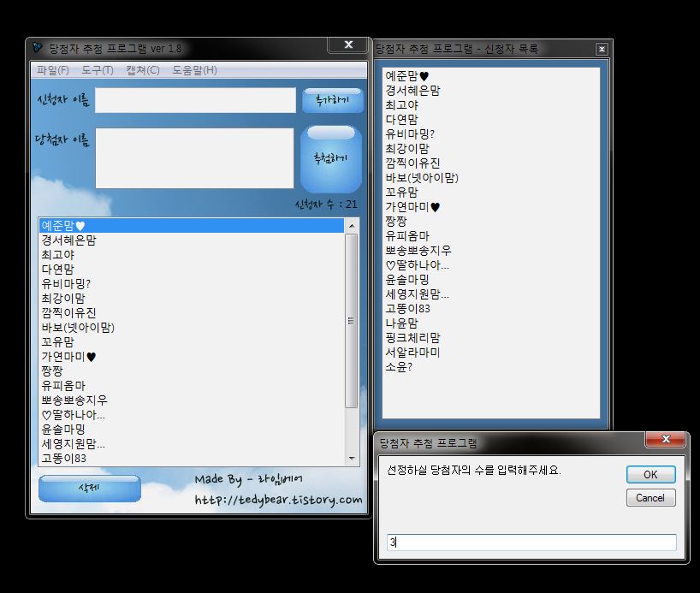Select 최강이맘 in the main list
The width and height of the screenshot is (700, 593).
[191, 299]
